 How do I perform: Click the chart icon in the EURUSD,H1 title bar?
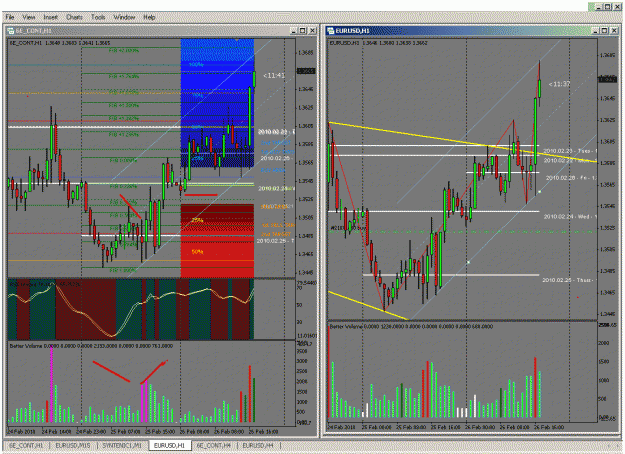click(330, 31)
